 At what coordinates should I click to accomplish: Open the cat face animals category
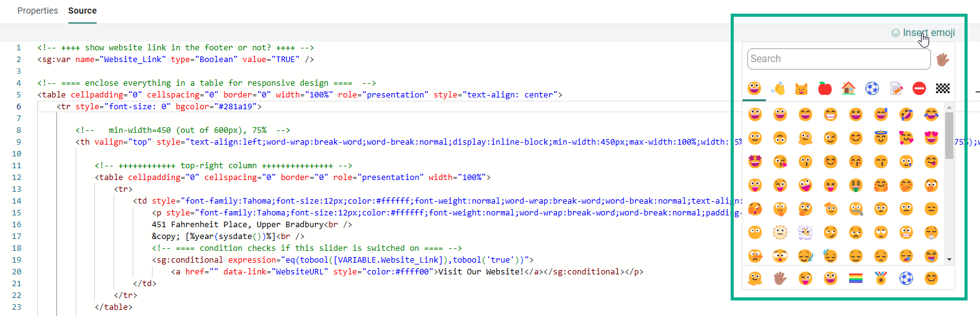tap(801, 89)
